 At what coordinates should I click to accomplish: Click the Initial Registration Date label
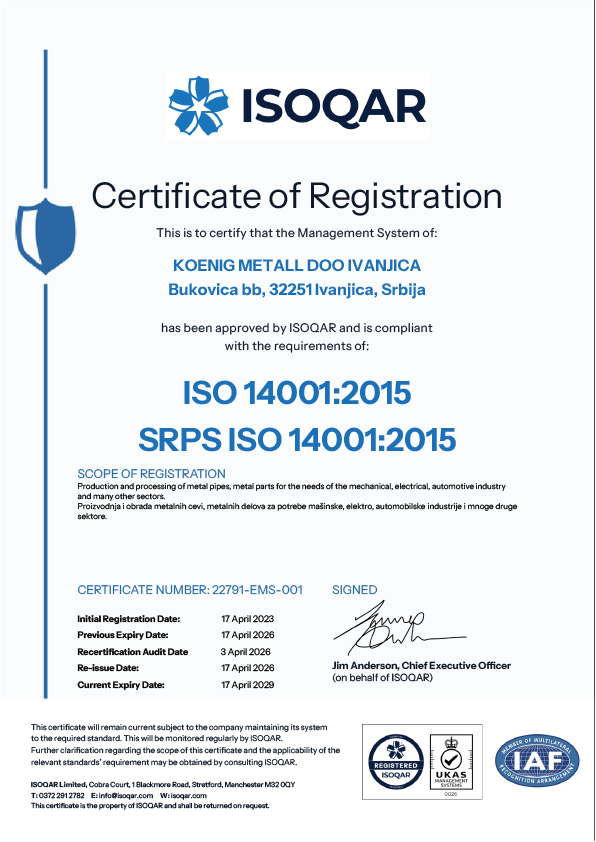pos(129,619)
